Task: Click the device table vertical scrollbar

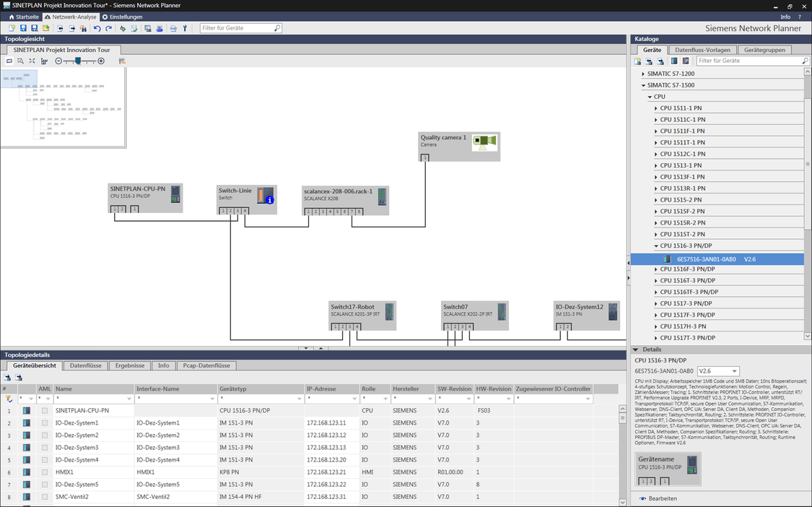Action: point(622,455)
